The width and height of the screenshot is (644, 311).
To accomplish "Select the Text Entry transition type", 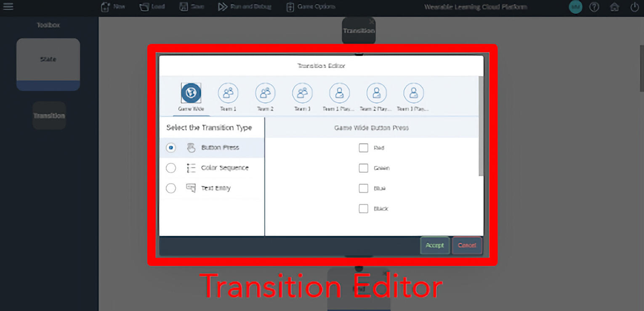I will pos(171,188).
